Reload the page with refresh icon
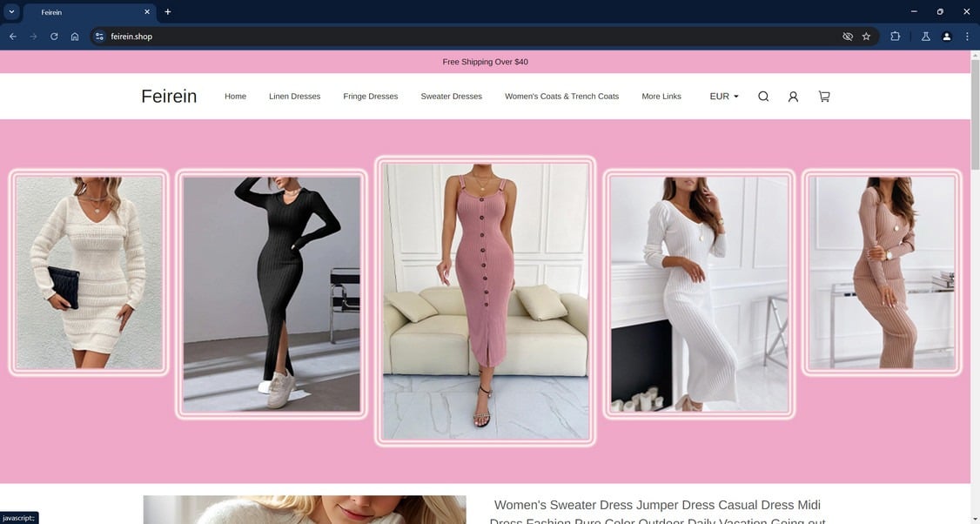The image size is (980, 524). point(54,37)
